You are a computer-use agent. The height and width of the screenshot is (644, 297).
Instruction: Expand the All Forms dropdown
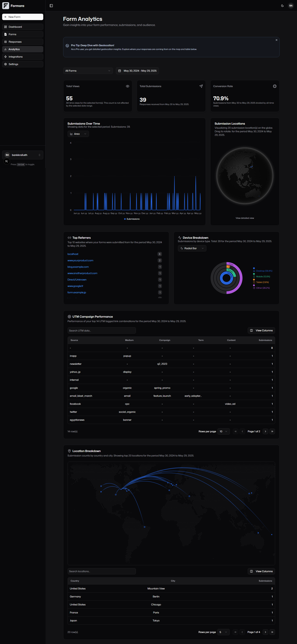[88, 71]
